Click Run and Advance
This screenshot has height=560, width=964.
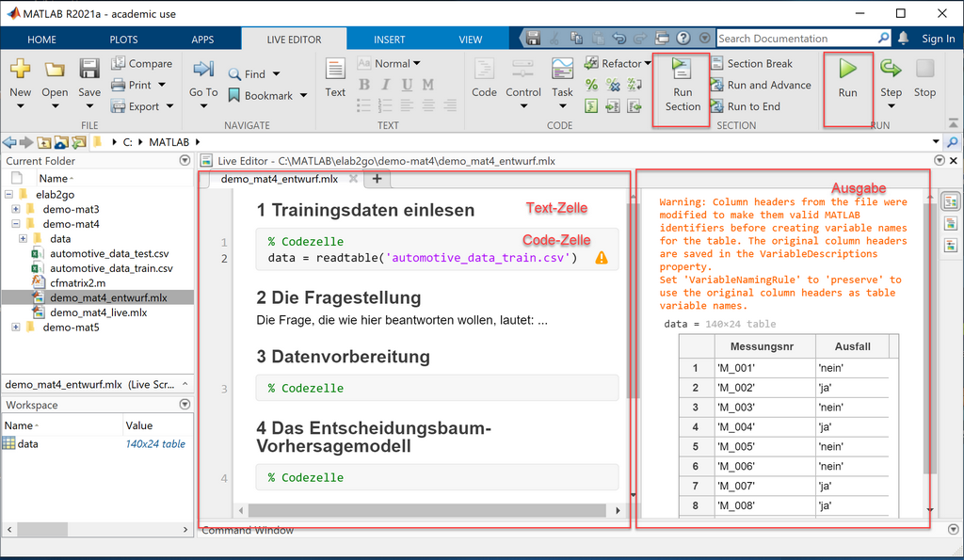coord(761,85)
